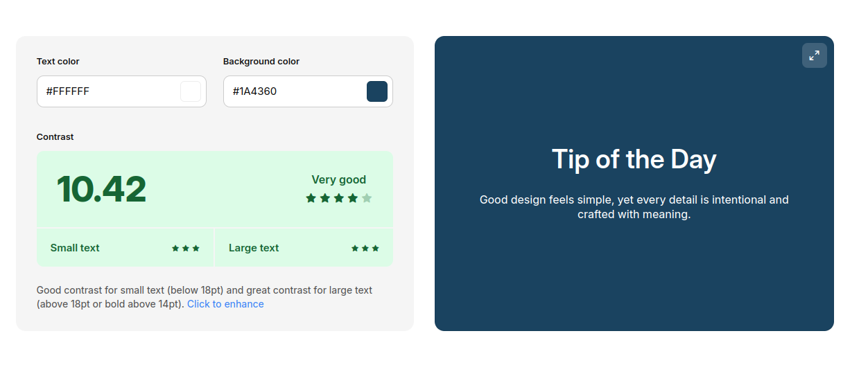Click the 10.42 contrast score
This screenshot has height=374, width=868.
pos(101,189)
